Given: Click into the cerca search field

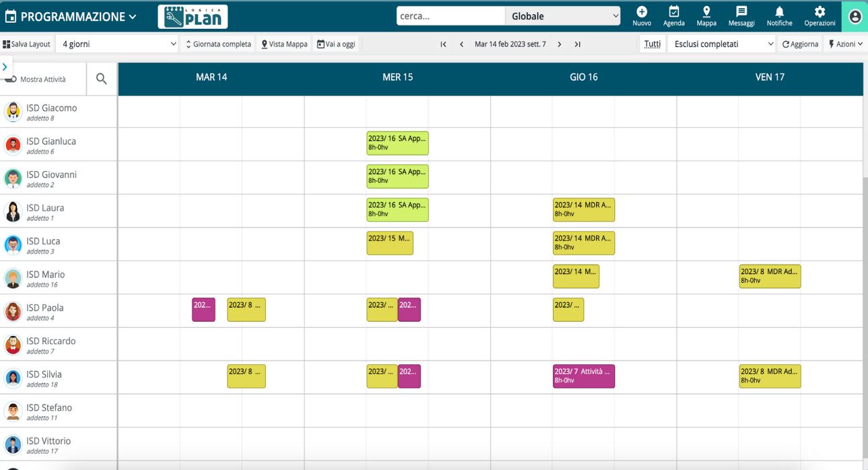Looking at the screenshot, I should point(450,16).
